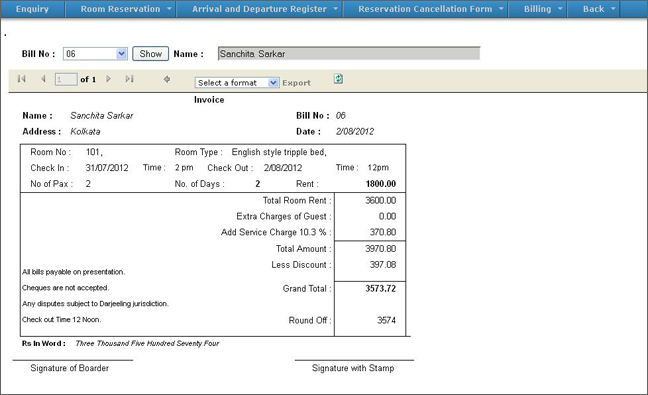Click the Signature of Boarder label
Viewport: 648px width, 395px height.
pyautogui.click(x=69, y=368)
